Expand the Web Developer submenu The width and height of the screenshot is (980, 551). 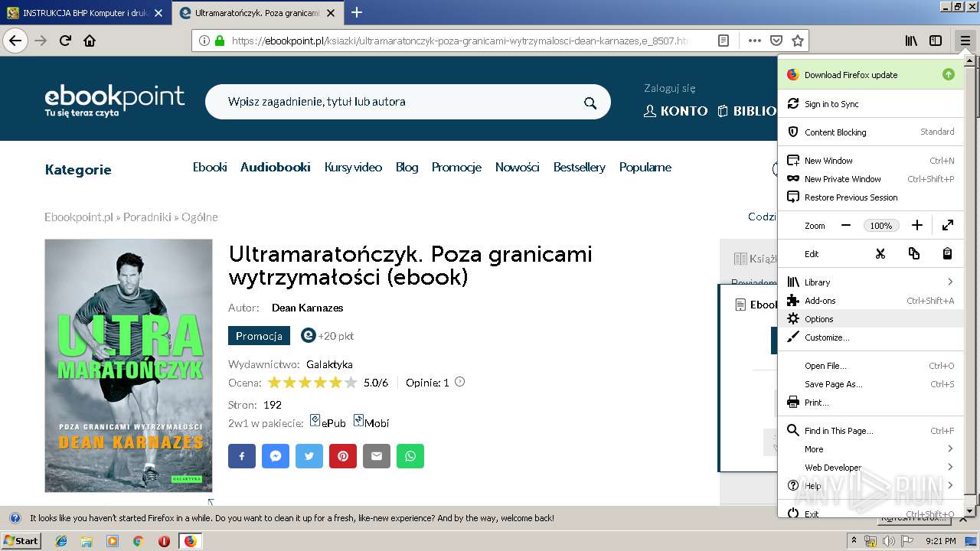tap(871, 467)
